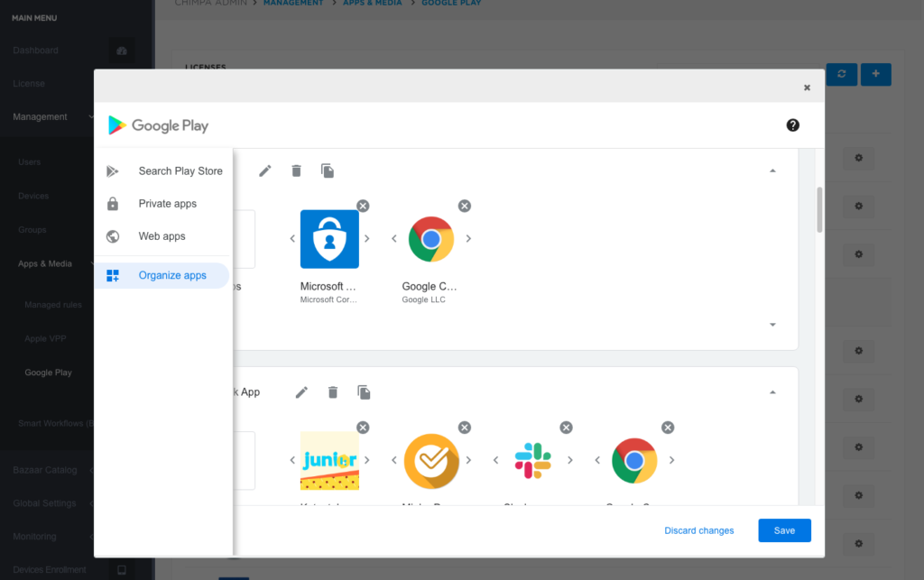Open License in main menu
The width and height of the screenshot is (924, 580).
tap(29, 84)
